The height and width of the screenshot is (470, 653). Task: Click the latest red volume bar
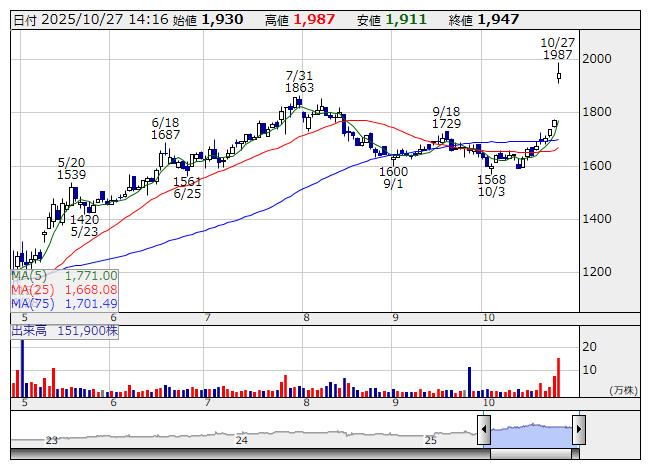tap(558, 377)
